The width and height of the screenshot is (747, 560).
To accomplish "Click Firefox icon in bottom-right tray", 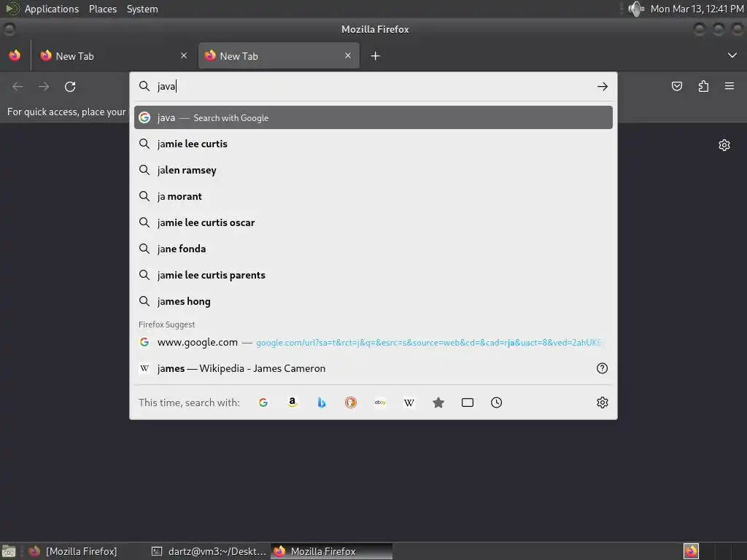I will 691,551.
